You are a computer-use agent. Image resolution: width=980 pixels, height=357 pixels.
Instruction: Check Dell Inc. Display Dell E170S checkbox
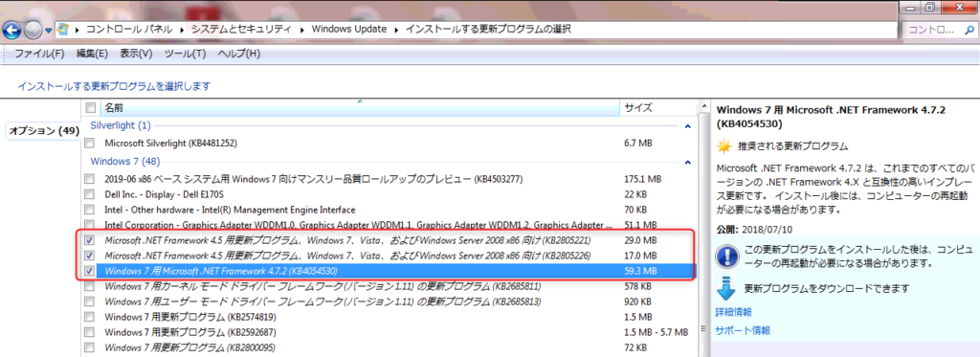click(90, 194)
